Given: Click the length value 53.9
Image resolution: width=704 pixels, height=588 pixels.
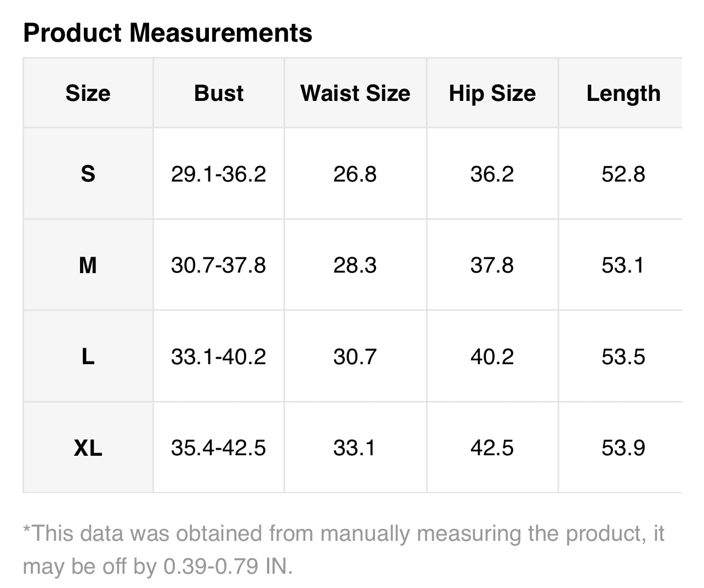Looking at the screenshot, I should click(x=623, y=448).
